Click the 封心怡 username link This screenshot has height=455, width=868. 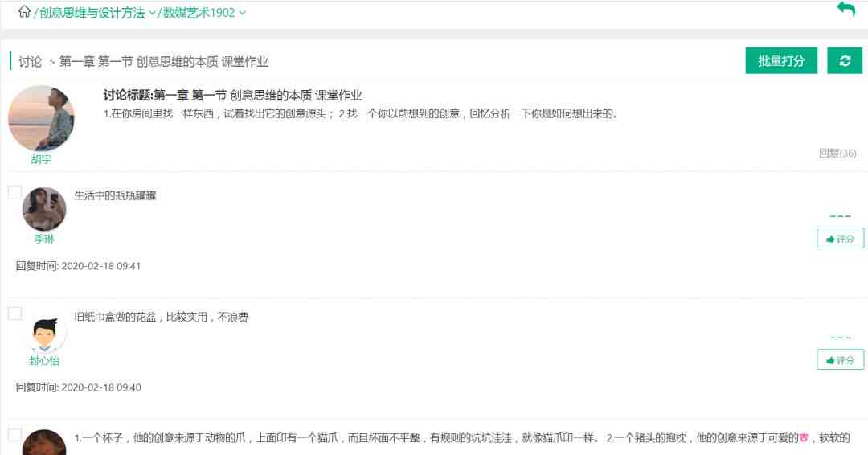(x=44, y=361)
